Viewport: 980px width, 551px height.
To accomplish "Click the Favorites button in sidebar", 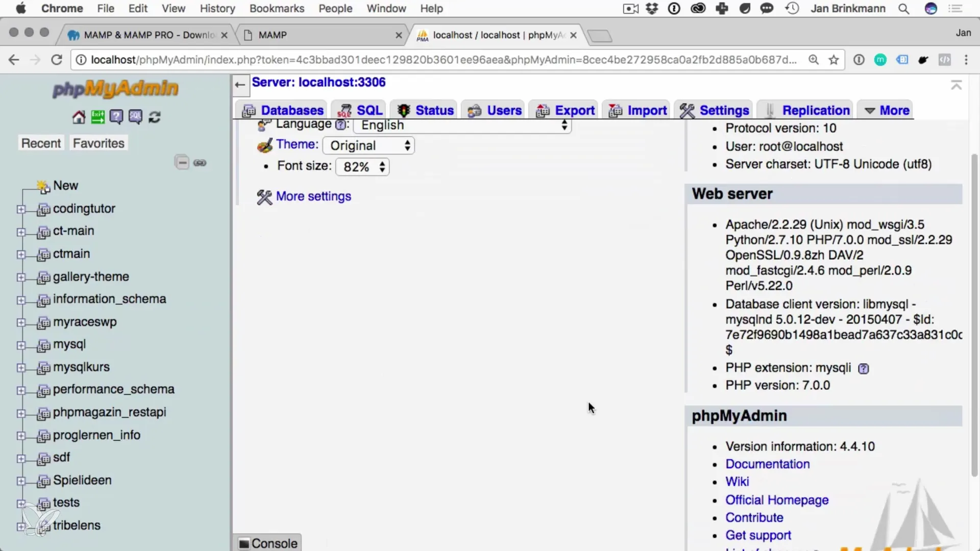I will point(99,143).
